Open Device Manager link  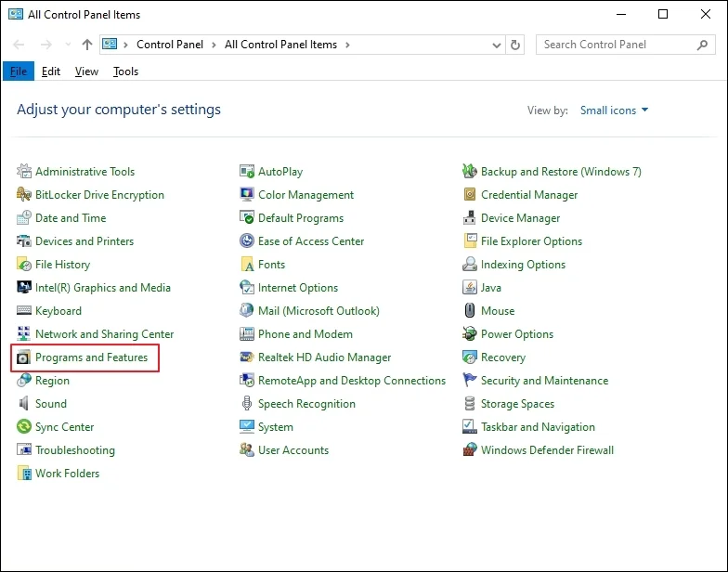click(x=520, y=218)
